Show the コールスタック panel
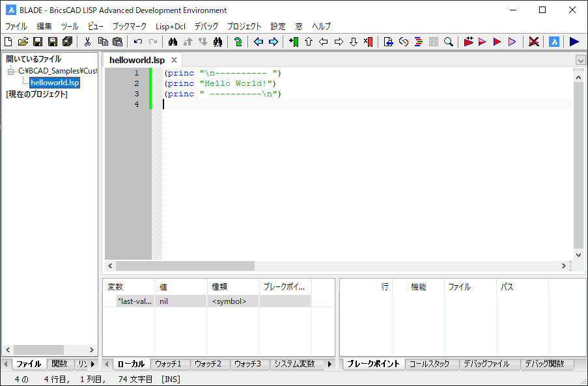Screen dimensions: 588x386 pyautogui.click(x=428, y=364)
